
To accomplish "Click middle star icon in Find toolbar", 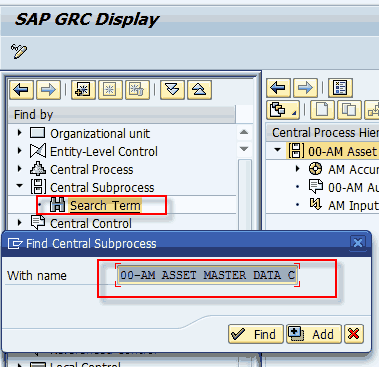I will tap(110, 90).
